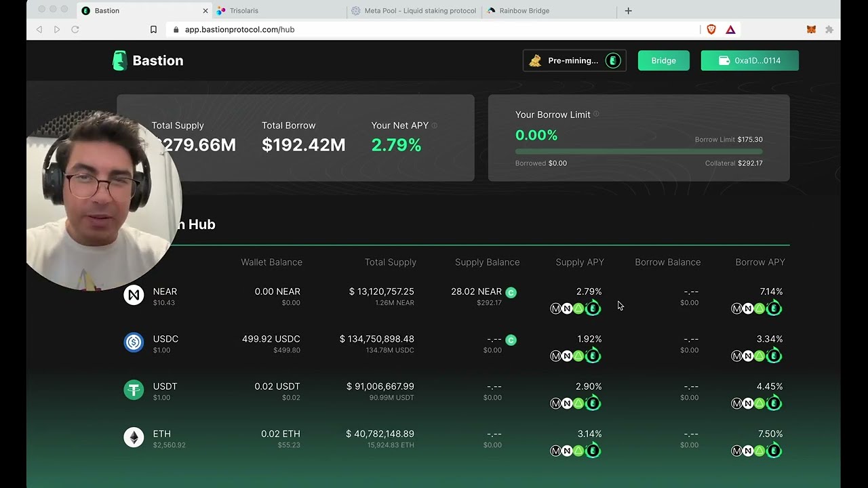Image resolution: width=868 pixels, height=488 pixels.
Task: Open a new browser tab
Action: (628, 11)
